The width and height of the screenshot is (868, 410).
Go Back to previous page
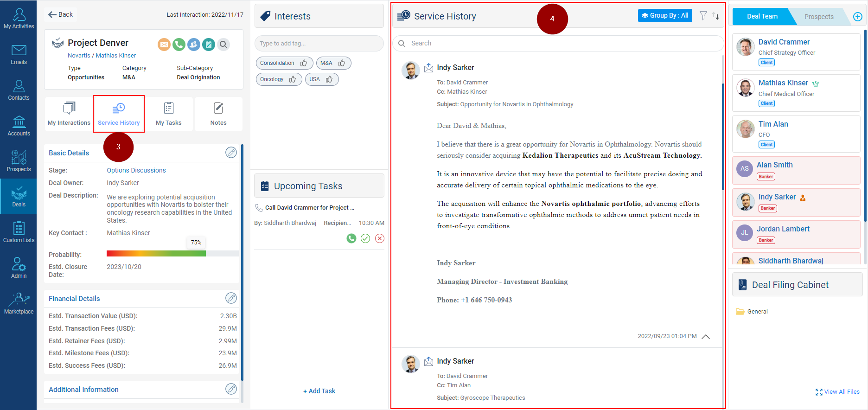[x=61, y=14]
